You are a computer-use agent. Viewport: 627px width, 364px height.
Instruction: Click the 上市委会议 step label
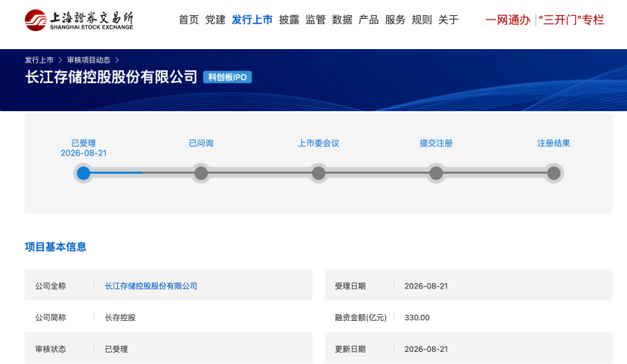pyautogui.click(x=319, y=143)
